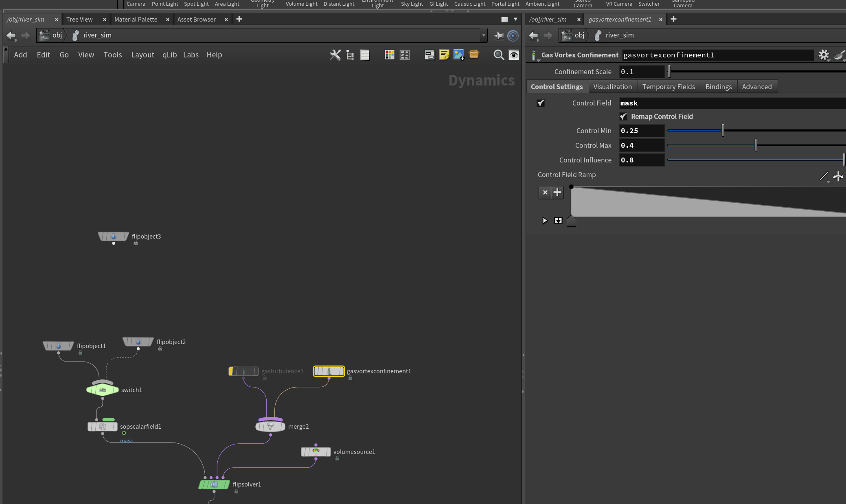Image resolution: width=846 pixels, height=504 pixels.
Task: Open the pane options dropdown arrow
Action: click(x=515, y=19)
